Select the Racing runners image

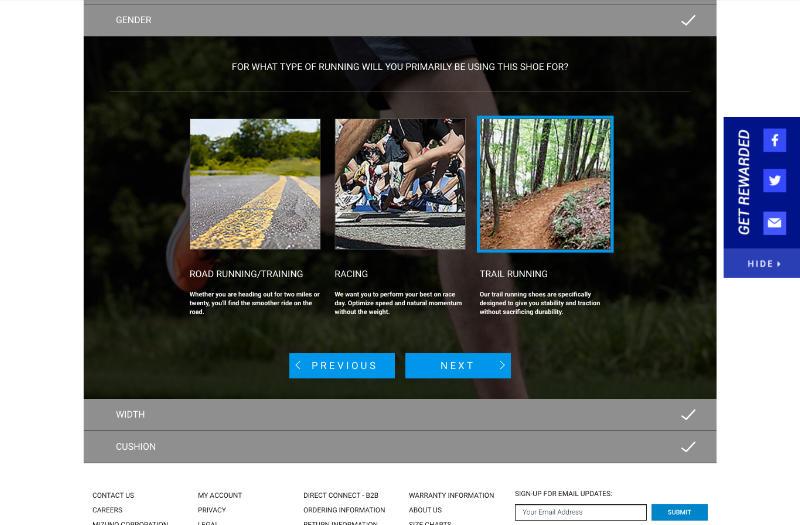pos(400,184)
